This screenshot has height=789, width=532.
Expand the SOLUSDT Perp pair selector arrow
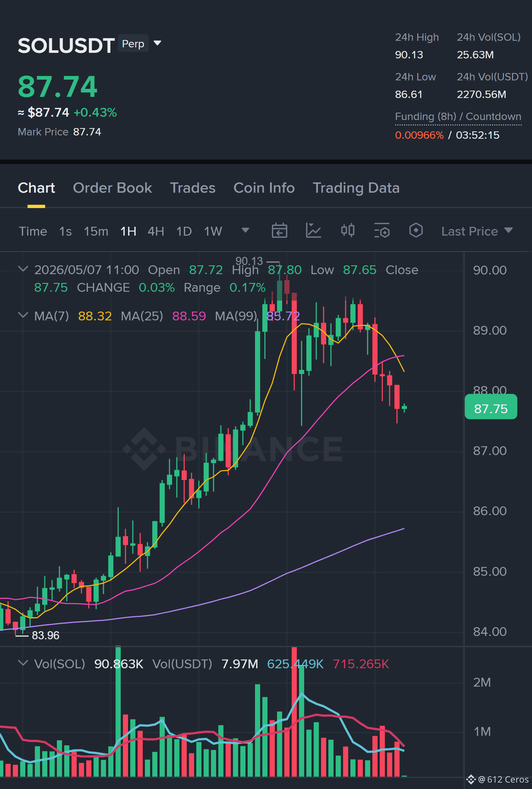(x=158, y=43)
